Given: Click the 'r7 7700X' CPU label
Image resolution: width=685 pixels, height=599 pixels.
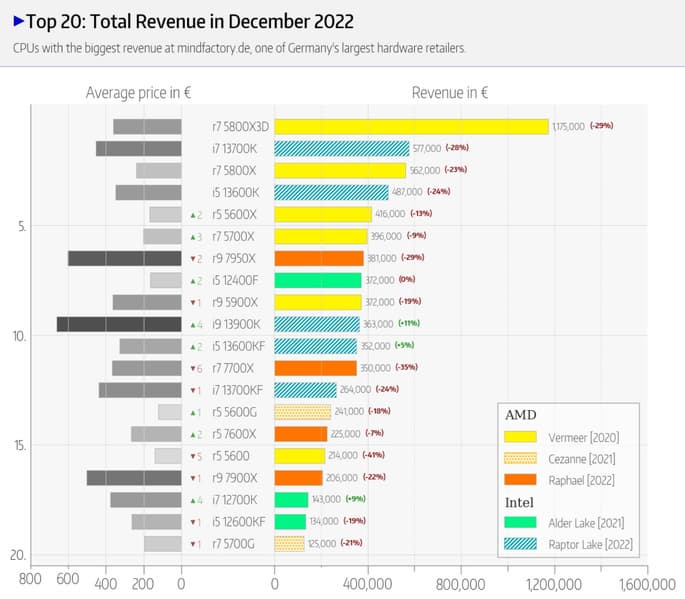Looking at the screenshot, I should click(233, 368).
